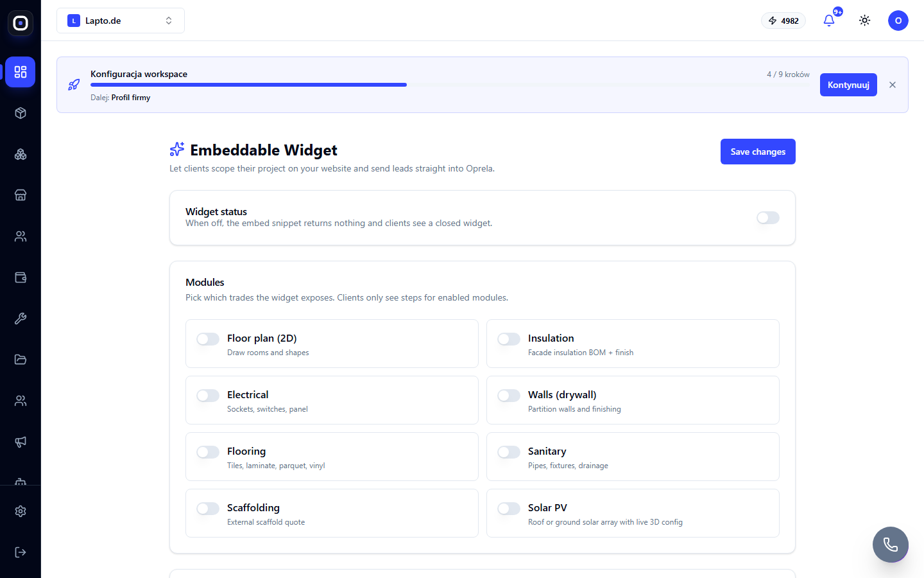Open the Lapto.de workspace switcher
Screen dimensions: 924x578
[121, 21]
